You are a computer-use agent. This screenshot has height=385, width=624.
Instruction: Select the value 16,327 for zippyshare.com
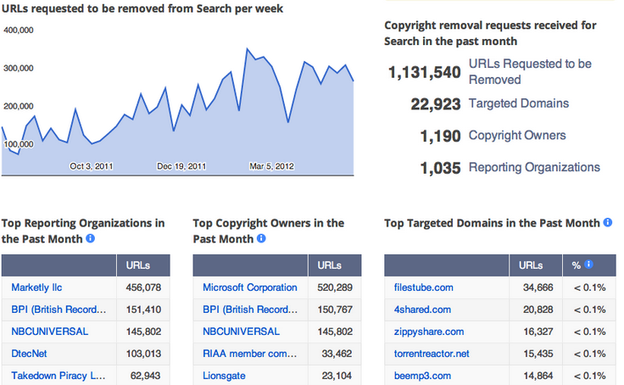[x=538, y=331]
